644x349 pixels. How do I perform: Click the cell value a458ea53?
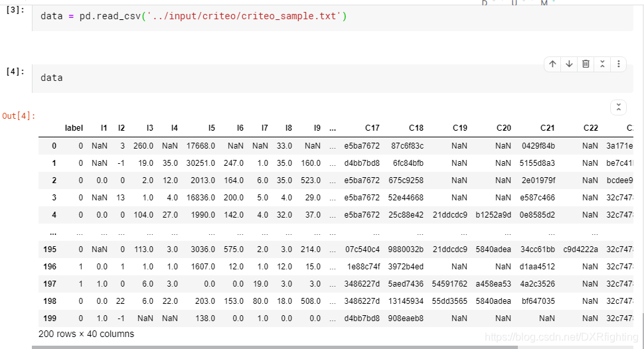tap(493, 284)
